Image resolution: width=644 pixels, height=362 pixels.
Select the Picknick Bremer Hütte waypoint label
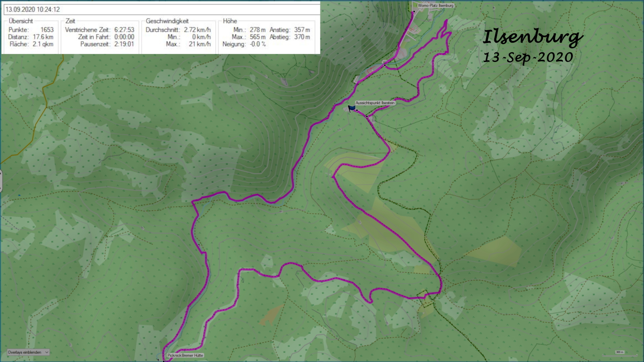pos(185,356)
